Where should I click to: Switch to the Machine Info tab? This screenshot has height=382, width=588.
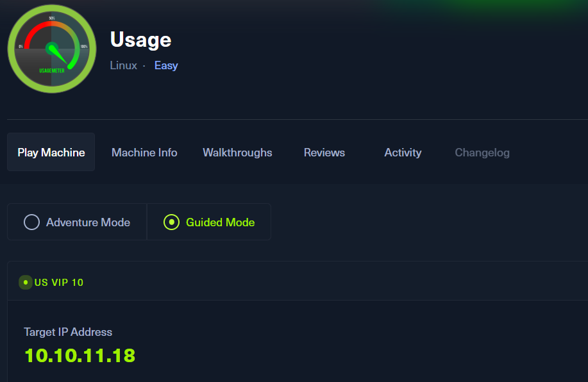click(144, 153)
